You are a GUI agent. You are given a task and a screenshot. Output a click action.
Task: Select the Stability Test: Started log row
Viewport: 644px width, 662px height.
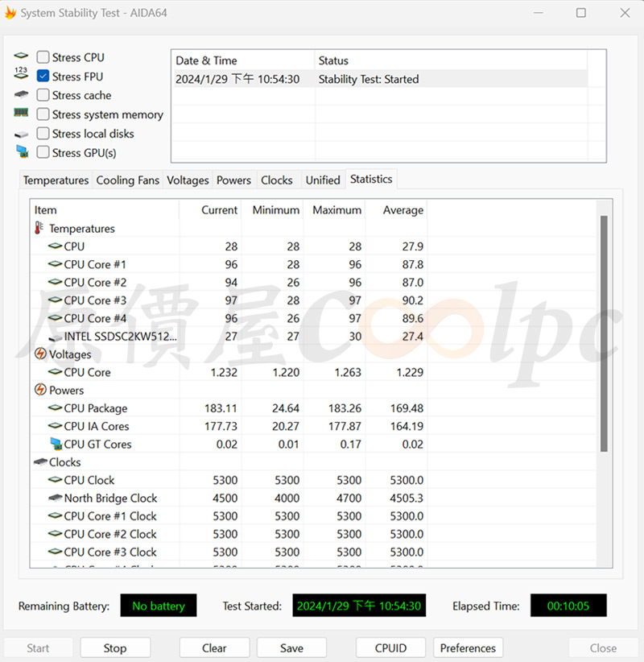(x=378, y=79)
